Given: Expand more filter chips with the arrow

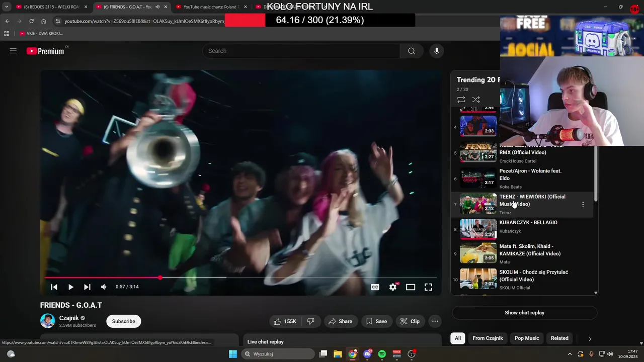Looking at the screenshot, I should pyautogui.click(x=590, y=338).
